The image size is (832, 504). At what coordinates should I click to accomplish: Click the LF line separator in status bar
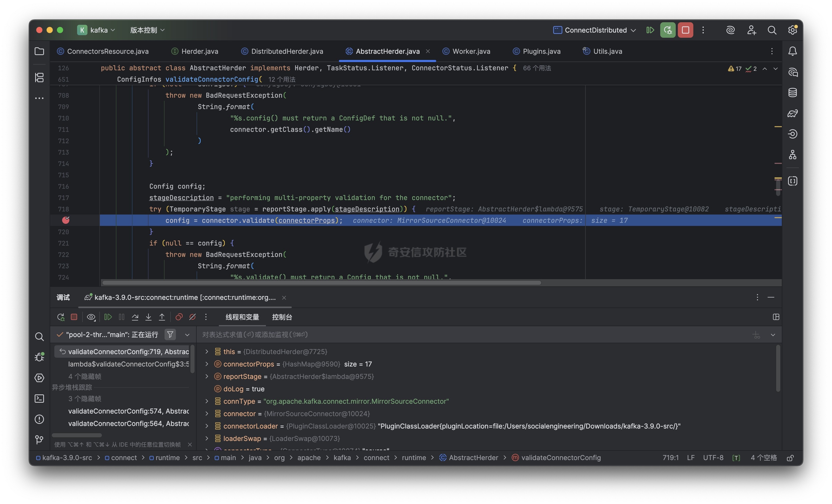[690, 457]
